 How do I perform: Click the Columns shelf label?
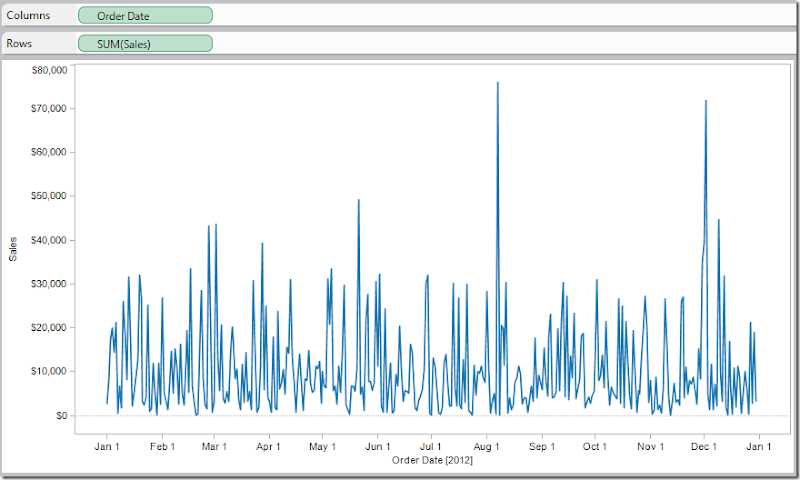pos(28,15)
